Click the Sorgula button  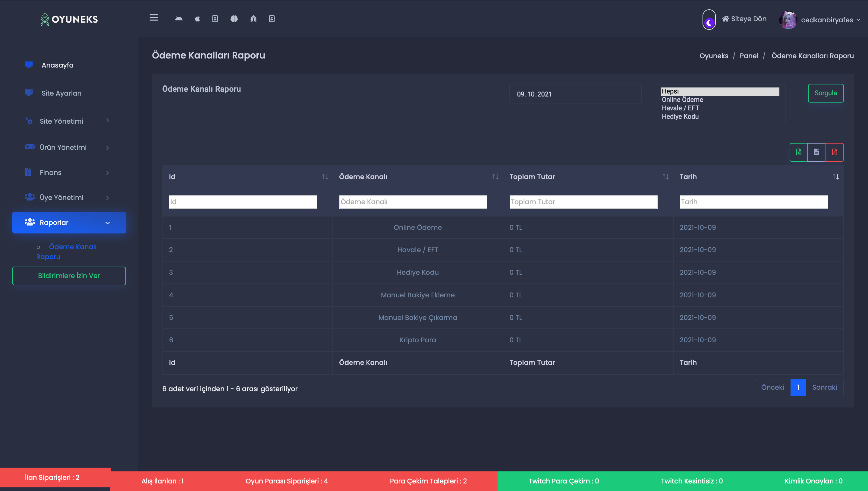pos(826,93)
